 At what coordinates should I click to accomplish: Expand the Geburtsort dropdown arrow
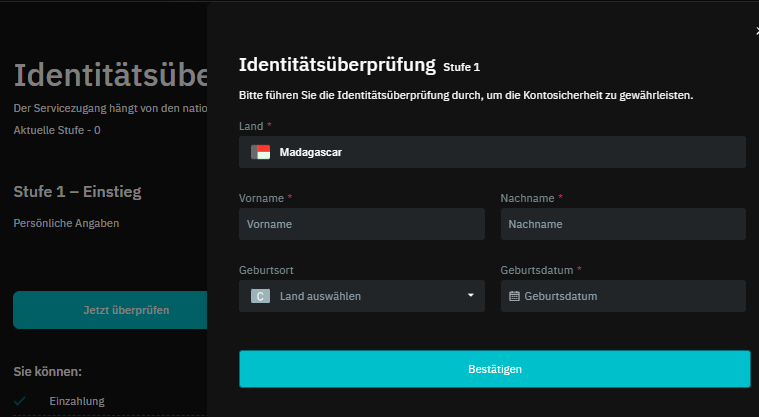pos(471,296)
